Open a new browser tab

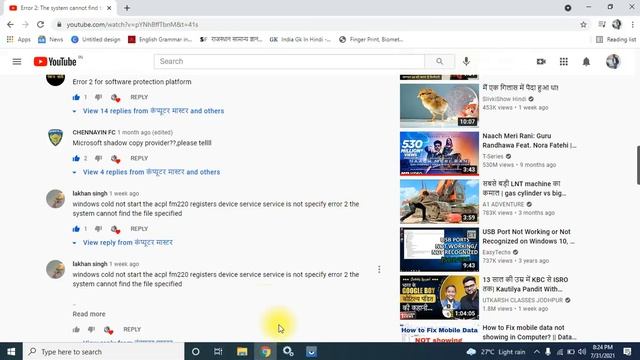coord(127,8)
